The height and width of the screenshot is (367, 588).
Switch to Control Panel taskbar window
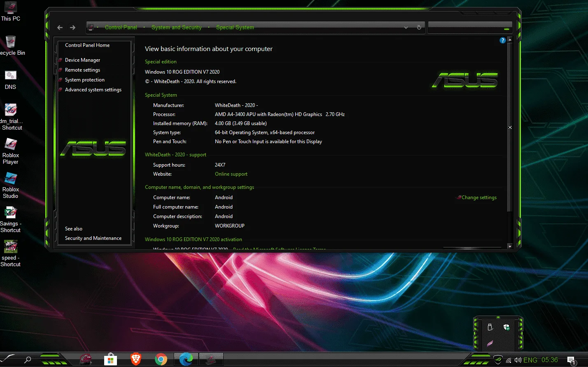click(211, 360)
